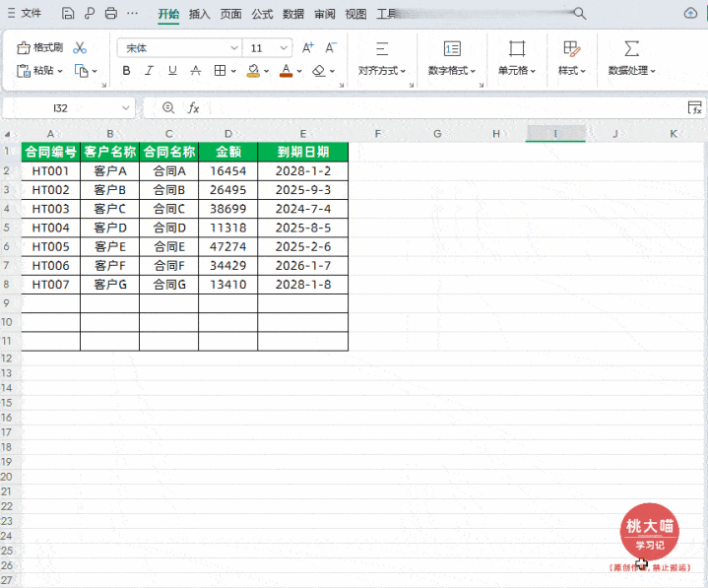Screen dimensions: 708x588
Task: Select cell D2 containing 16454
Action: (x=228, y=171)
